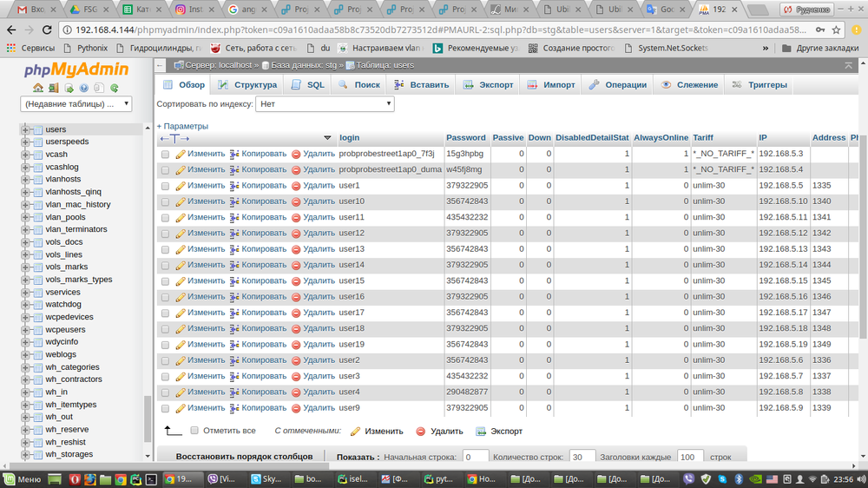The width and height of the screenshot is (868, 488).
Task: Click 'Восстановить порядок столбцов' button
Action: [244, 457]
